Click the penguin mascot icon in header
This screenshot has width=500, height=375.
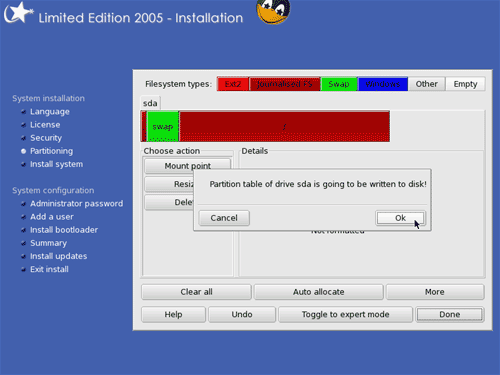[x=273, y=11]
